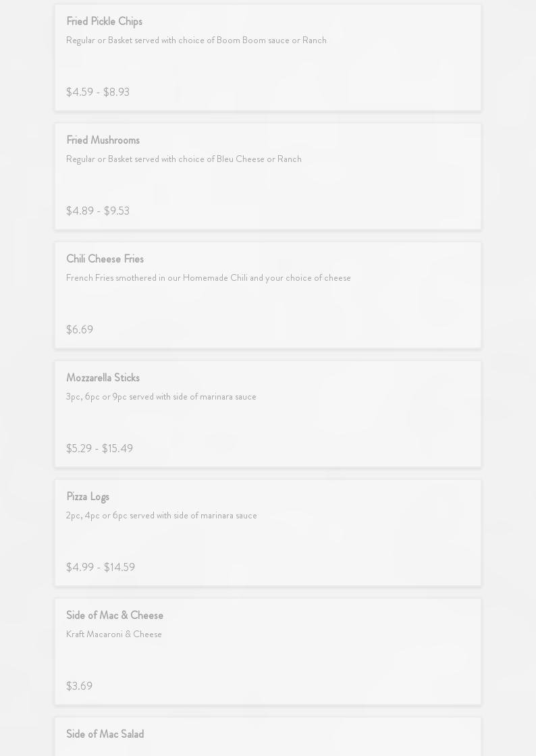The height and width of the screenshot is (756, 536).
Task: Select the $3.69 price
Action: [79, 686]
